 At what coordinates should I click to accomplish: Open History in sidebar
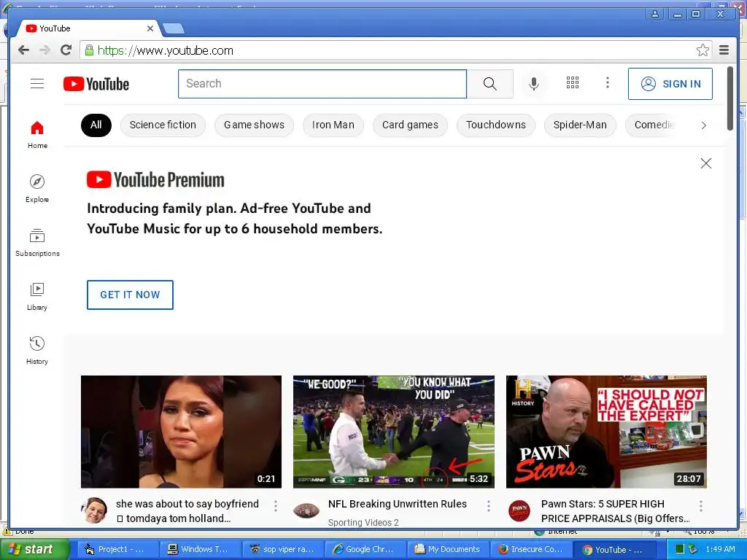[x=37, y=350]
